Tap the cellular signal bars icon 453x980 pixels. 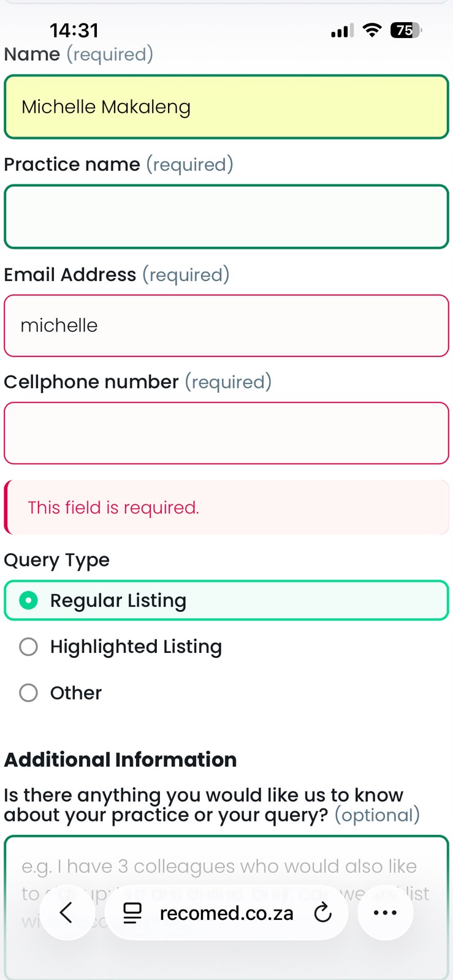pyautogui.click(x=342, y=31)
